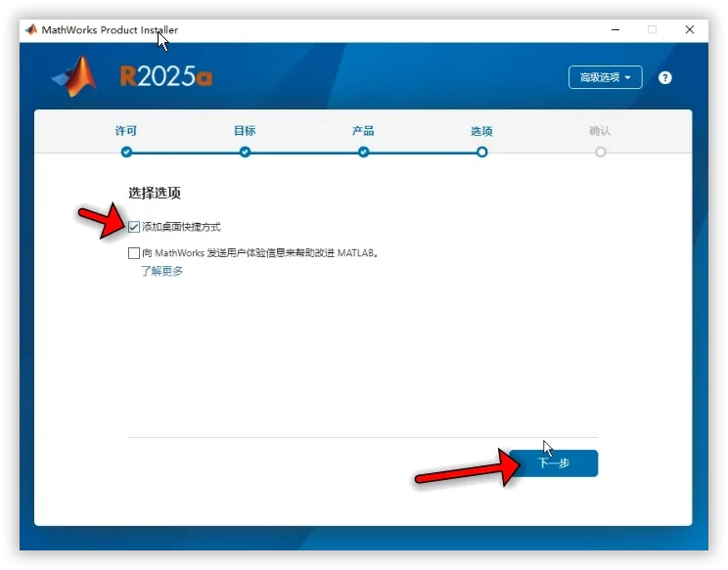Image resolution: width=728 pixels, height=570 pixels.
Task: Open the 高级选项 dropdown
Action: click(x=605, y=77)
